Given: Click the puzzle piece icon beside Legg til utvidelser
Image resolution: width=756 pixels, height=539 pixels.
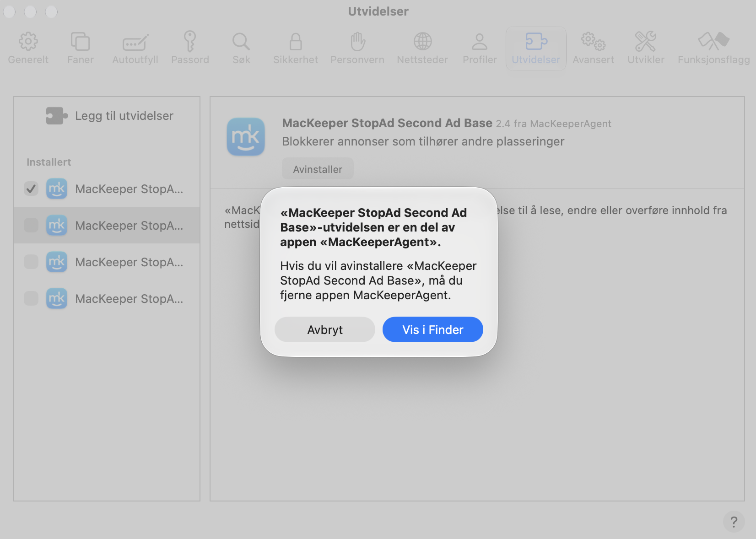Looking at the screenshot, I should [57, 116].
